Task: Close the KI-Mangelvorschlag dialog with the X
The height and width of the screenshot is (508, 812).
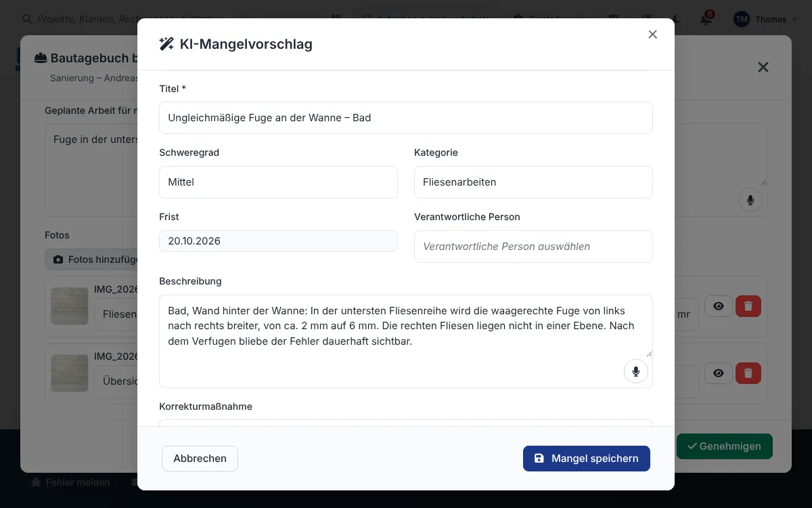Action: (x=652, y=35)
